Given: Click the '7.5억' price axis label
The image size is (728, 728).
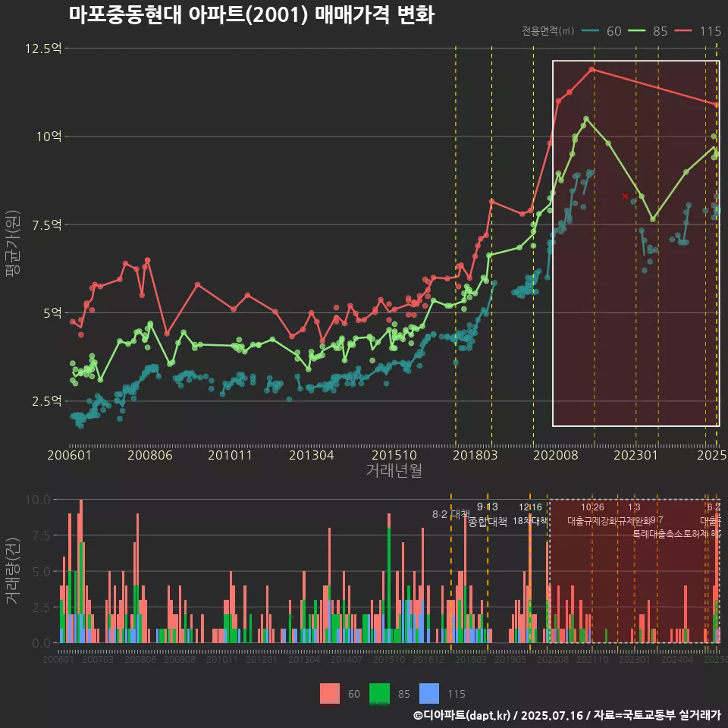Looking at the screenshot, I should click(x=46, y=225).
